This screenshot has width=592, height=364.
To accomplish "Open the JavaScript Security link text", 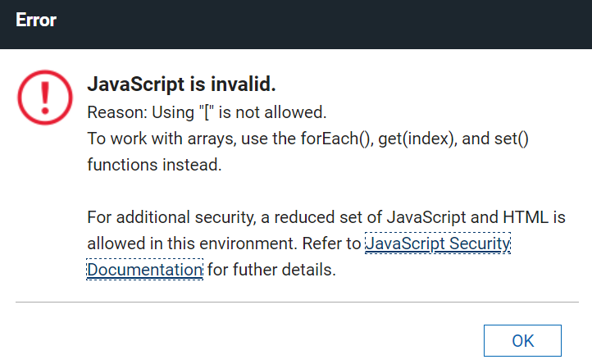I will pyautogui.click(x=438, y=243).
